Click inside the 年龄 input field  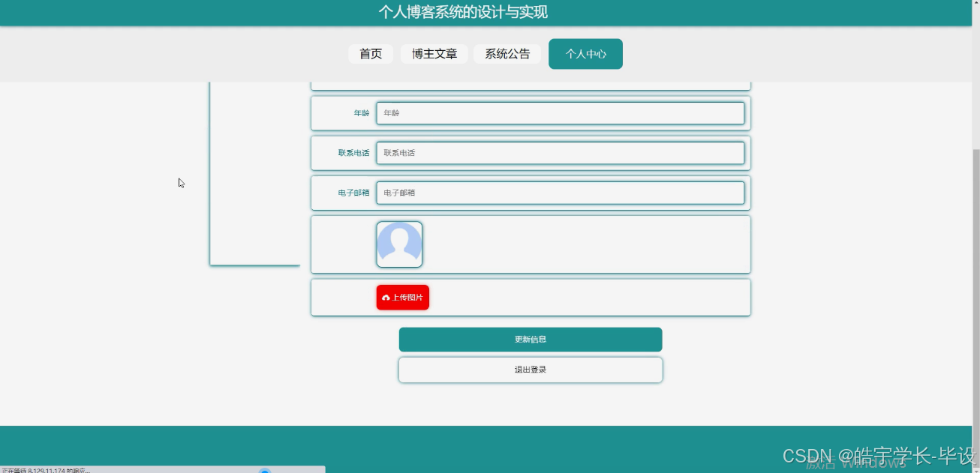pyautogui.click(x=561, y=112)
